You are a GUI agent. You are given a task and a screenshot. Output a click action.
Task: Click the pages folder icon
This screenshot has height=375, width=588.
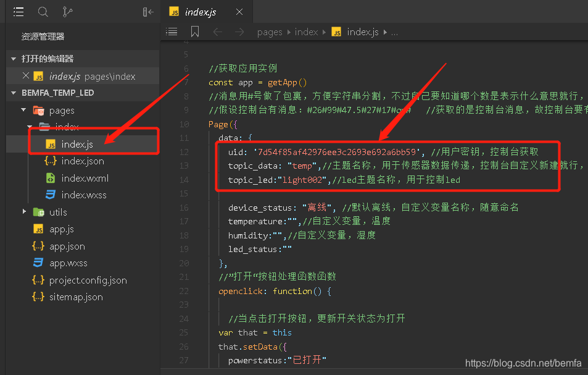pyautogui.click(x=39, y=111)
